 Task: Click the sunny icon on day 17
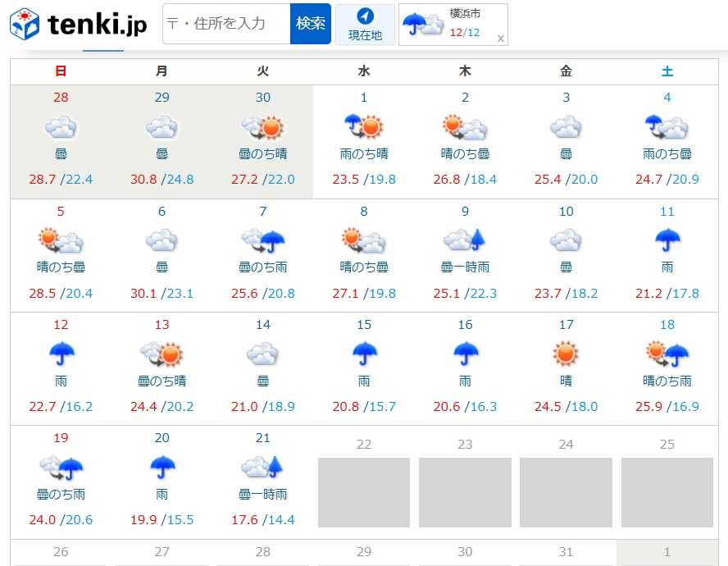[x=566, y=354]
